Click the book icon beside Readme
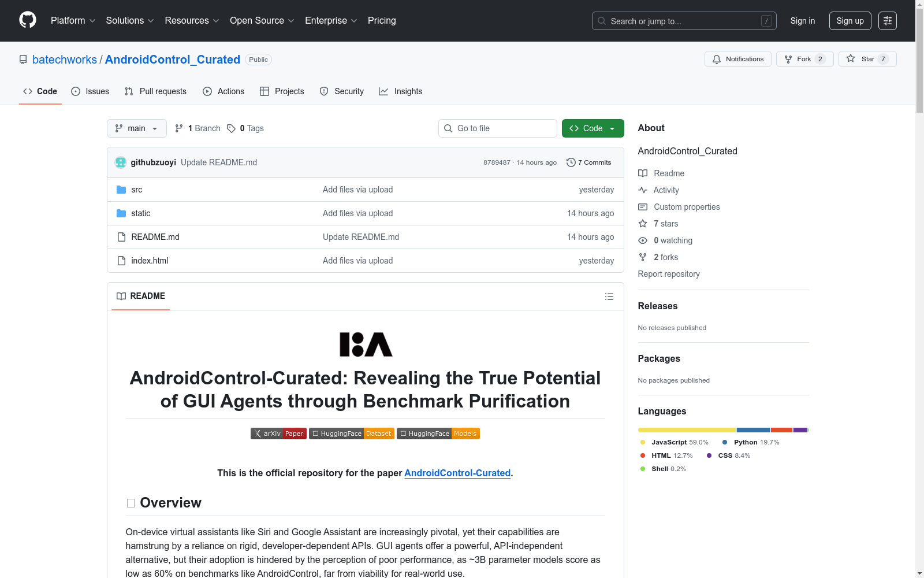The image size is (924, 578). coord(643,173)
